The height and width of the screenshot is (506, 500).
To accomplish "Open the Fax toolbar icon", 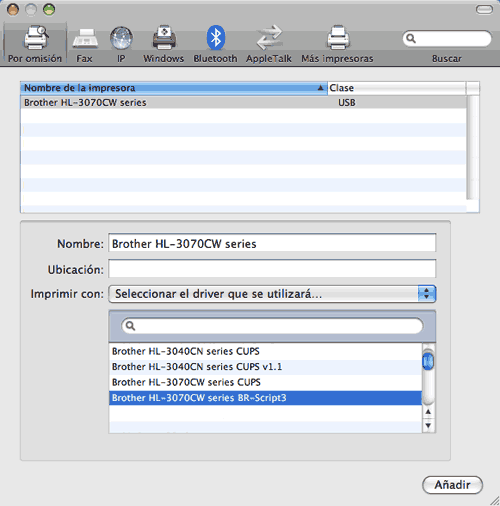I will (x=85, y=39).
